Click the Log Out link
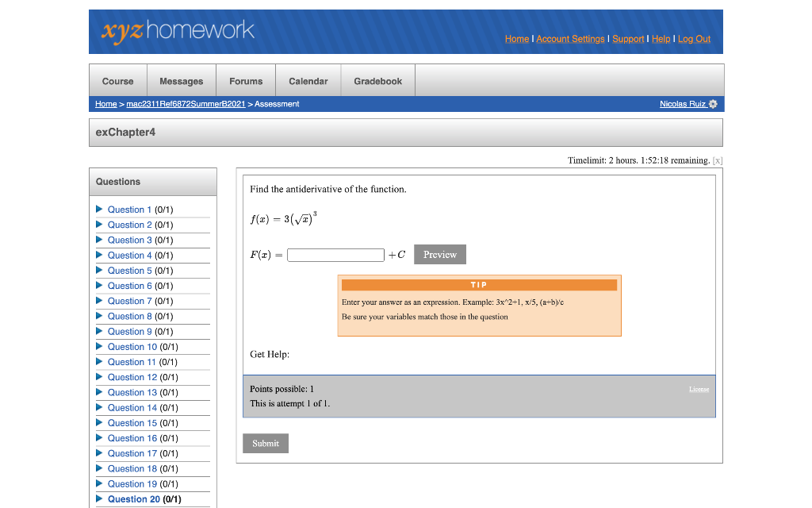The image size is (812, 508). [694, 38]
